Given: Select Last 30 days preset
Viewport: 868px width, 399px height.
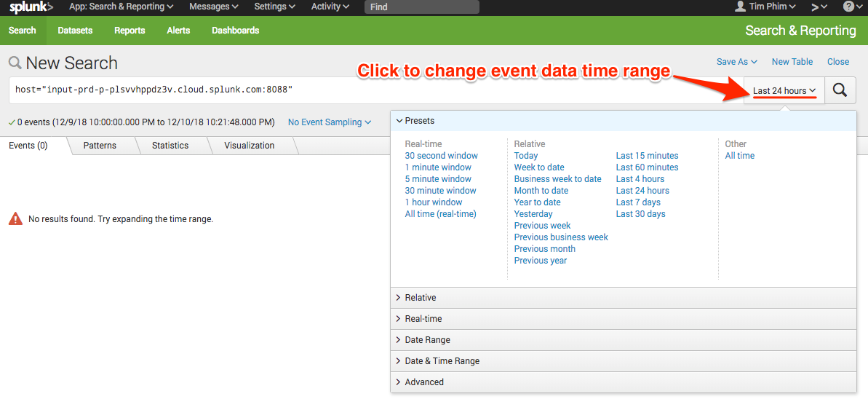Looking at the screenshot, I should [640, 214].
